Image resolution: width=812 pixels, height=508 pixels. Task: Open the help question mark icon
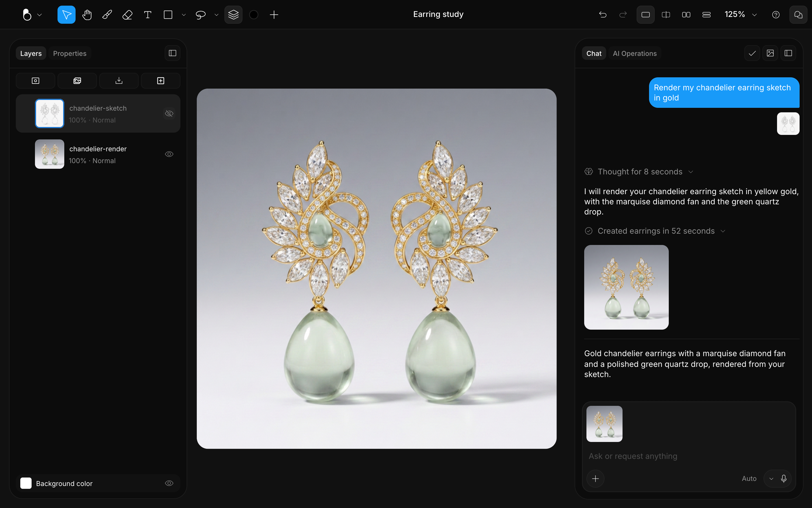pos(776,15)
